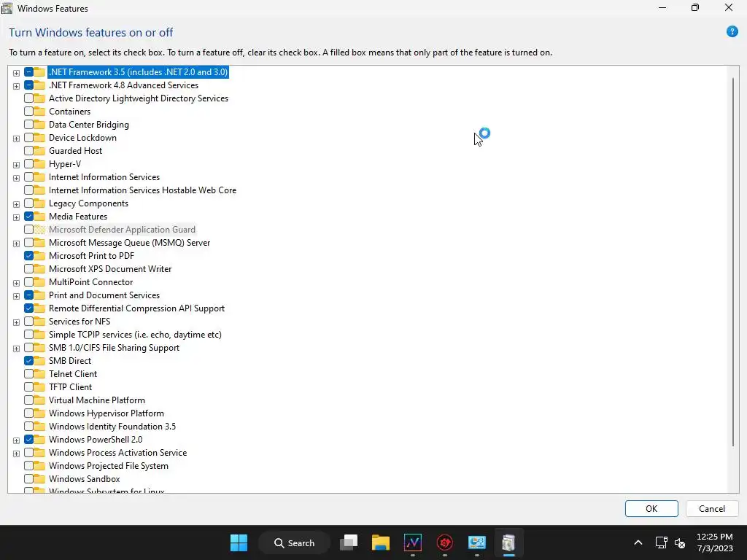Screen dimensions: 747x560
Task: Enable Virtual Machine Platform checkbox
Action: pyautogui.click(x=28, y=400)
